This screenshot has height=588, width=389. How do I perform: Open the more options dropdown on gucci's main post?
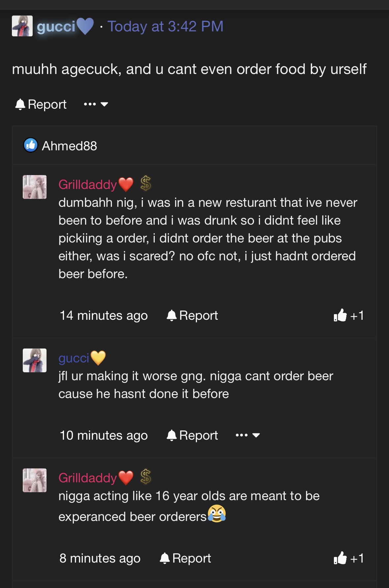(96, 104)
